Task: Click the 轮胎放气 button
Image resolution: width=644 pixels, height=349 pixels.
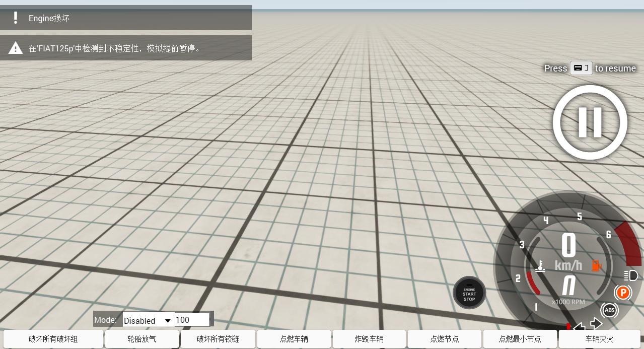Action: (x=141, y=339)
